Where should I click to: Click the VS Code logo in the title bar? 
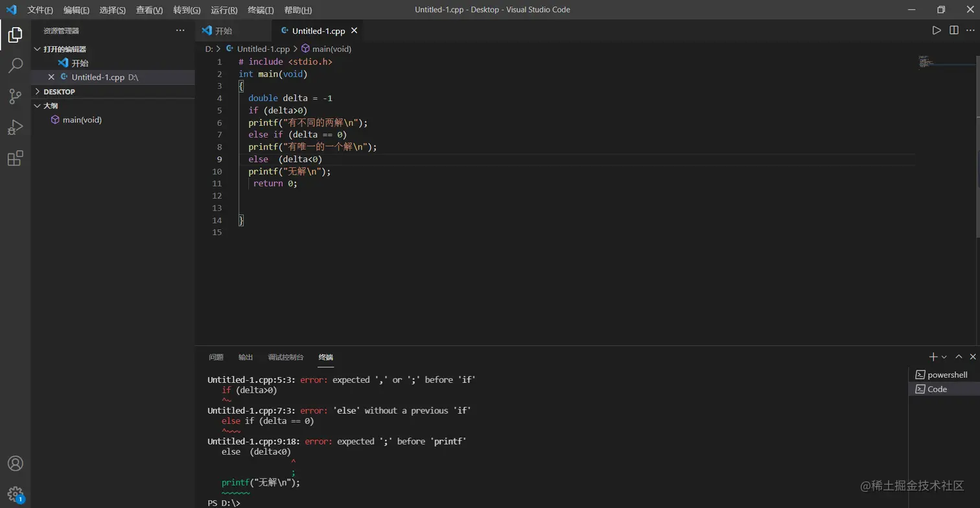coord(11,10)
